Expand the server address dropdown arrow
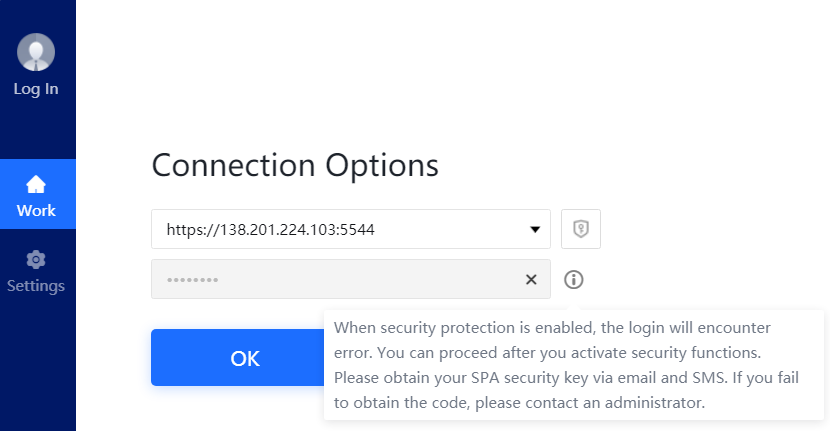The height and width of the screenshot is (431, 830). (535, 229)
